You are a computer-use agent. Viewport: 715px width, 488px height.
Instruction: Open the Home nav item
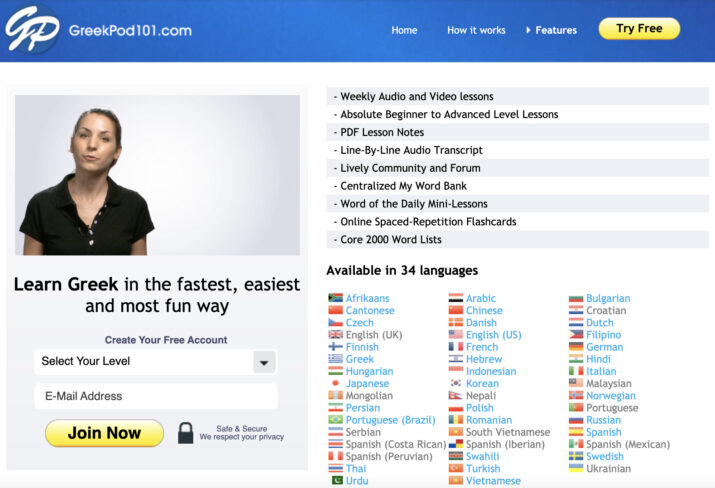404,30
